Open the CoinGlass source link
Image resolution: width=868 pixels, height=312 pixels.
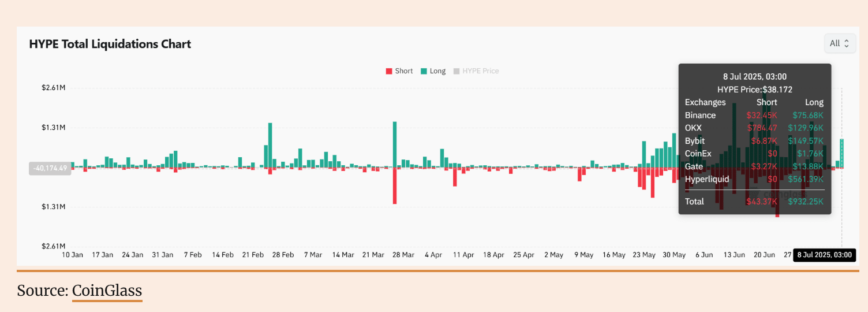click(107, 291)
